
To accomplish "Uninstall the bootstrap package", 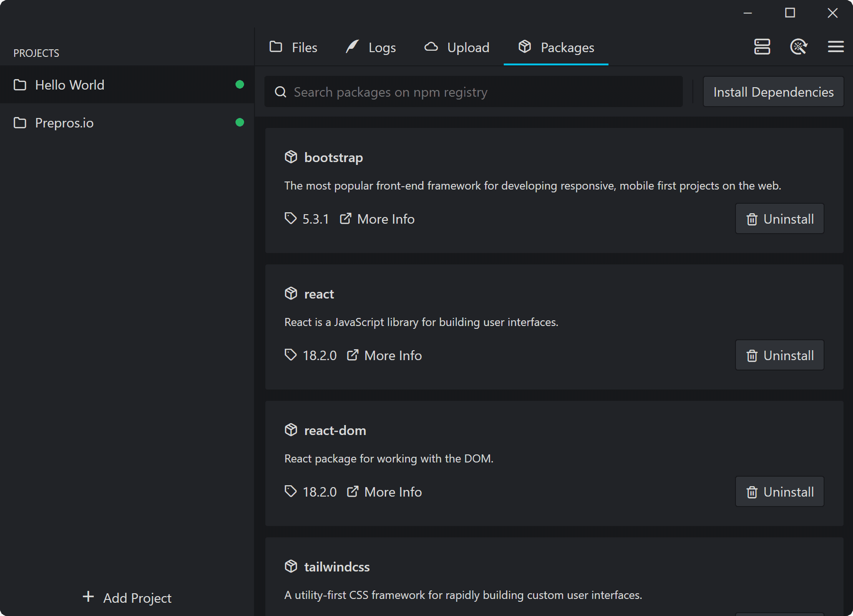I will [x=780, y=219].
